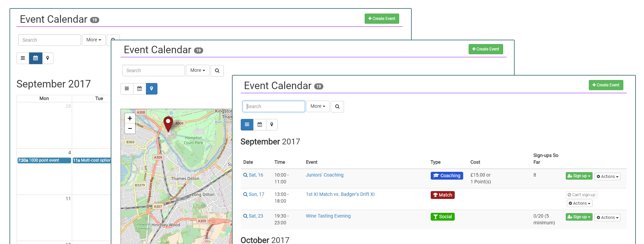This screenshot has width=644, height=244.
Task: Open the 1000 point event calendar entry
Action: tap(44, 160)
